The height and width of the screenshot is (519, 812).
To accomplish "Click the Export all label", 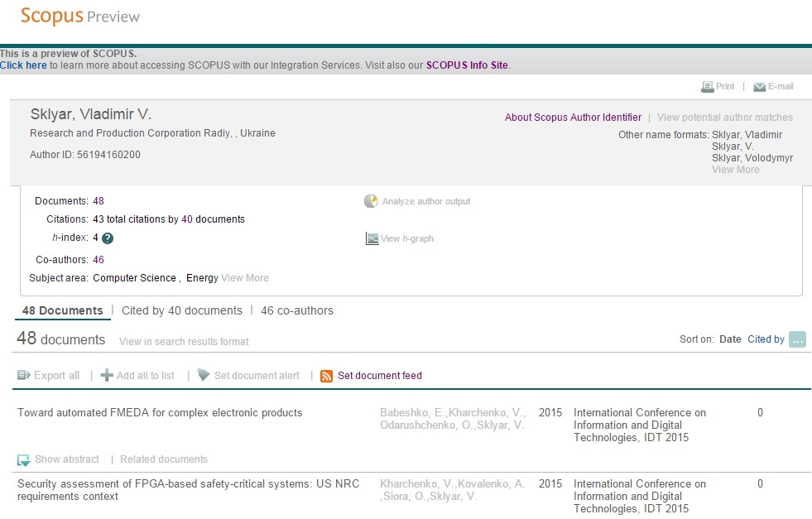I will click(56, 376).
